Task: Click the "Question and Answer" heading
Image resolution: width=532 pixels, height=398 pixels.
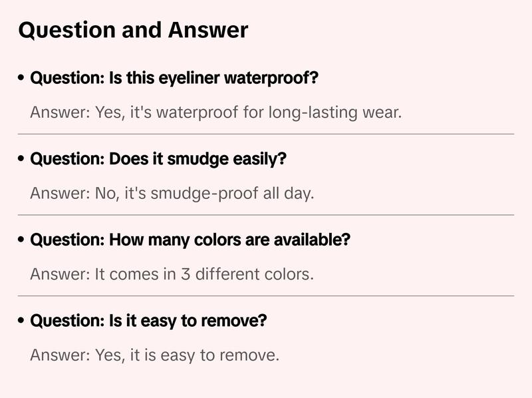Action: pos(133,30)
